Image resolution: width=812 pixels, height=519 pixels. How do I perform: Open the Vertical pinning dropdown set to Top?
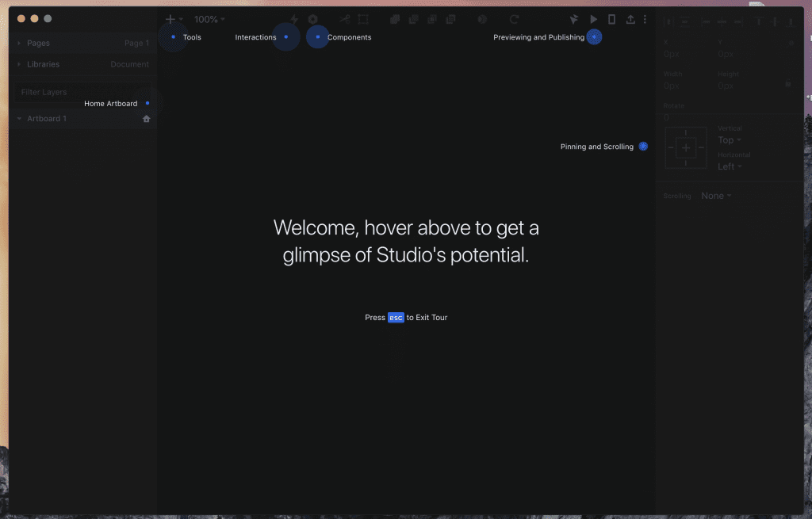(x=729, y=139)
